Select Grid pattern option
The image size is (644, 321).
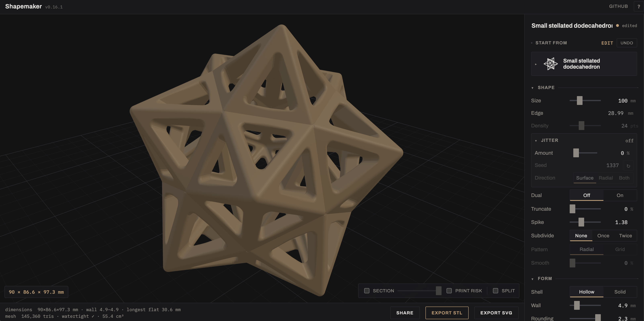[620, 250]
